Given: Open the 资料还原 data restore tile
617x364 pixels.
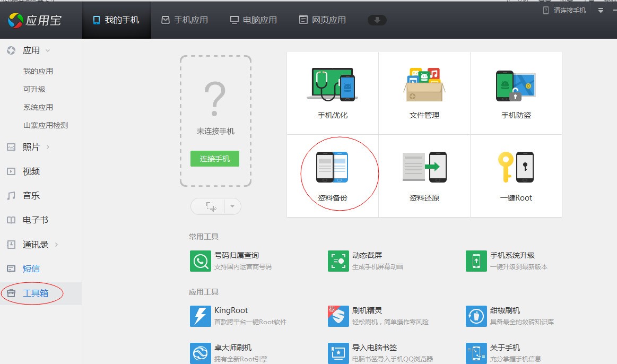Looking at the screenshot, I should coord(424,176).
